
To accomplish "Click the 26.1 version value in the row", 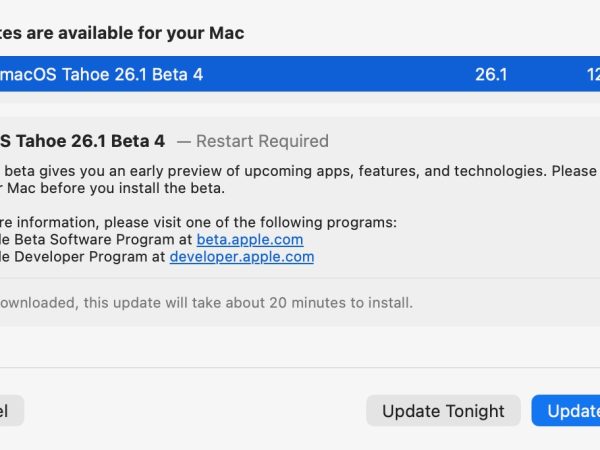I will click(491, 75).
